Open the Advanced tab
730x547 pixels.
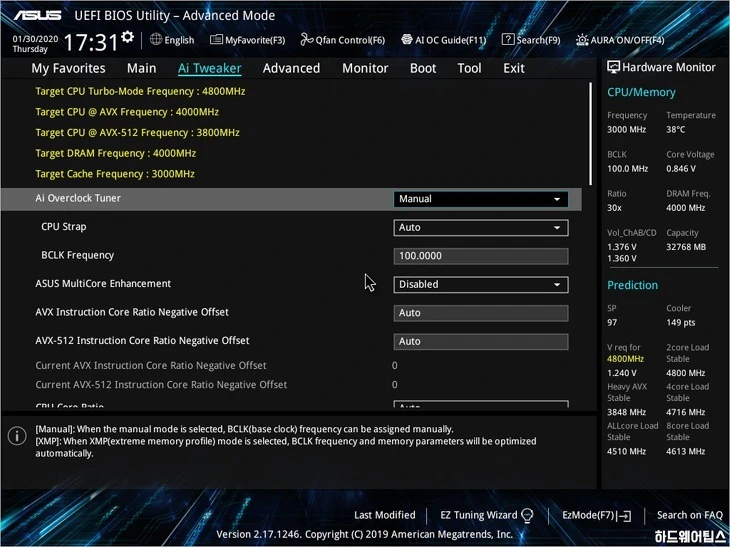tap(291, 68)
